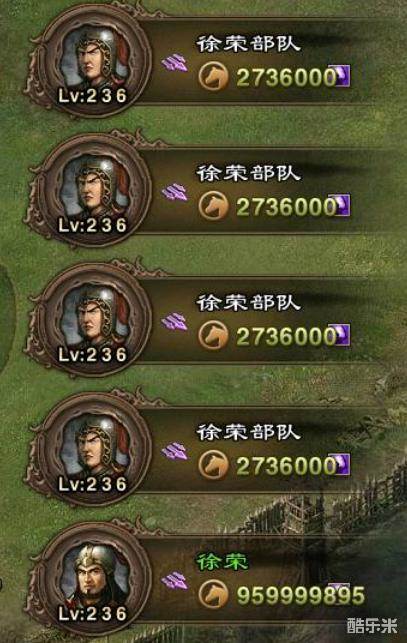Click the purple arrows icon next to green 徐荣

[x=174, y=581]
